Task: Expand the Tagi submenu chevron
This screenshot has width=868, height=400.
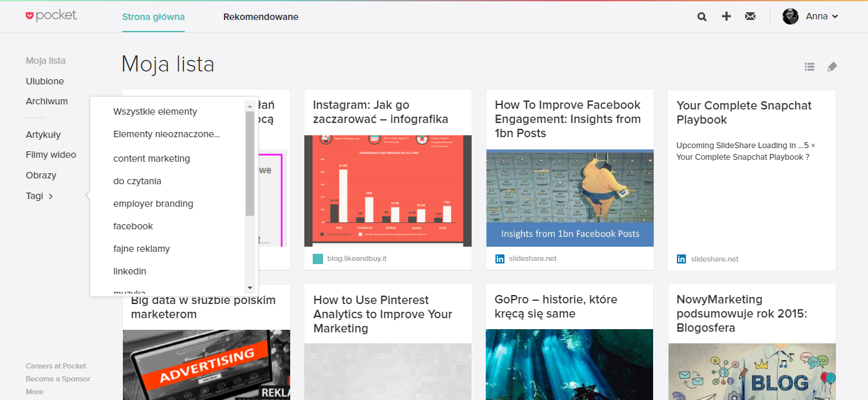Action: 51,196
